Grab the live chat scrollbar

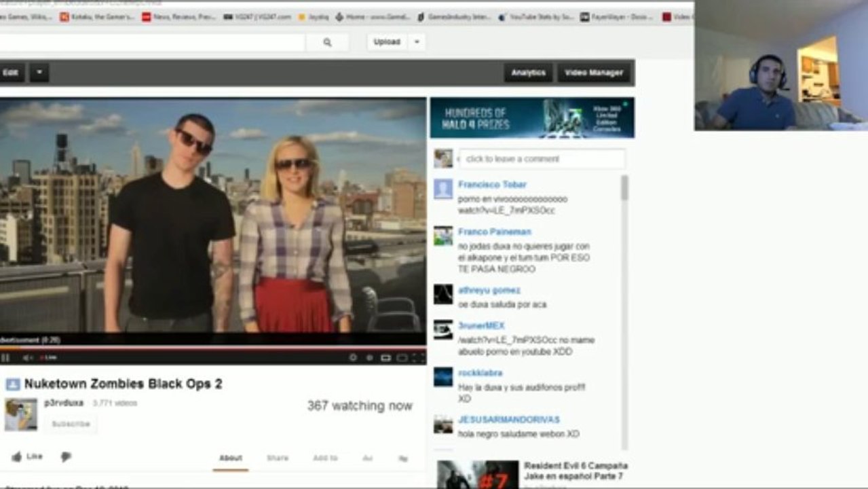click(624, 188)
